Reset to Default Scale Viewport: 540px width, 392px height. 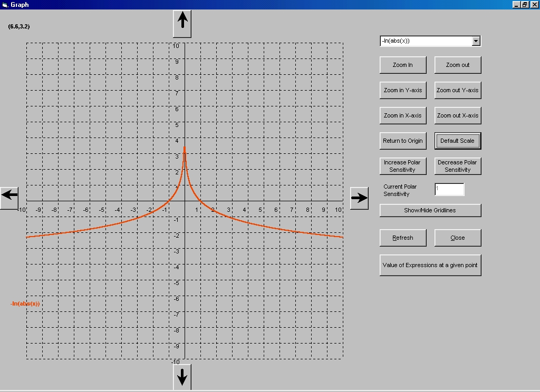[458, 141]
